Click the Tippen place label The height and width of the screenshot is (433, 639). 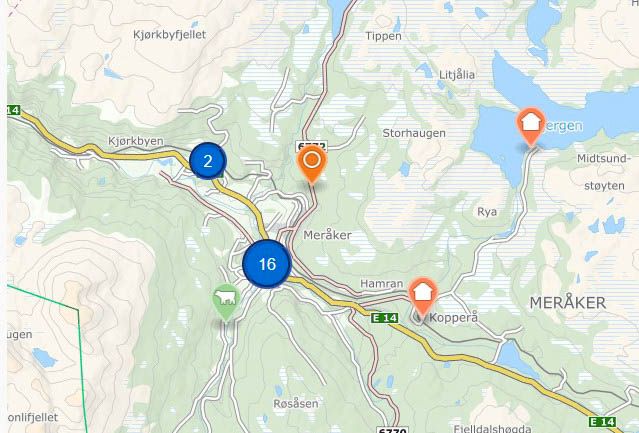click(x=383, y=36)
